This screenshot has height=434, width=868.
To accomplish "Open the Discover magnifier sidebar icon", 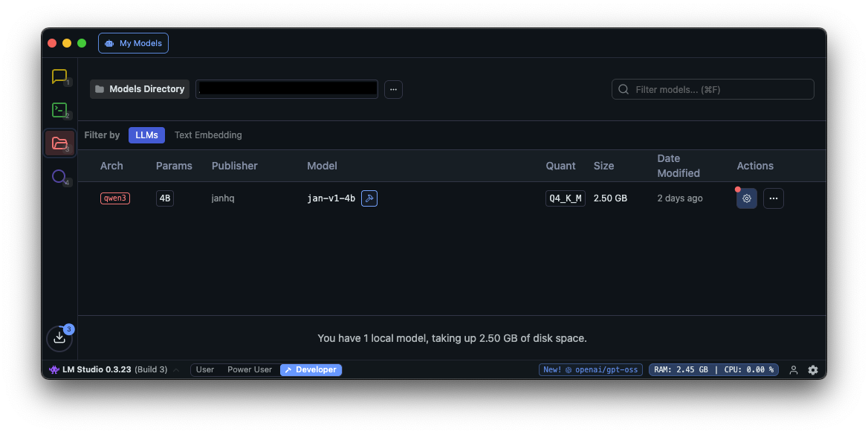I will point(59,177).
